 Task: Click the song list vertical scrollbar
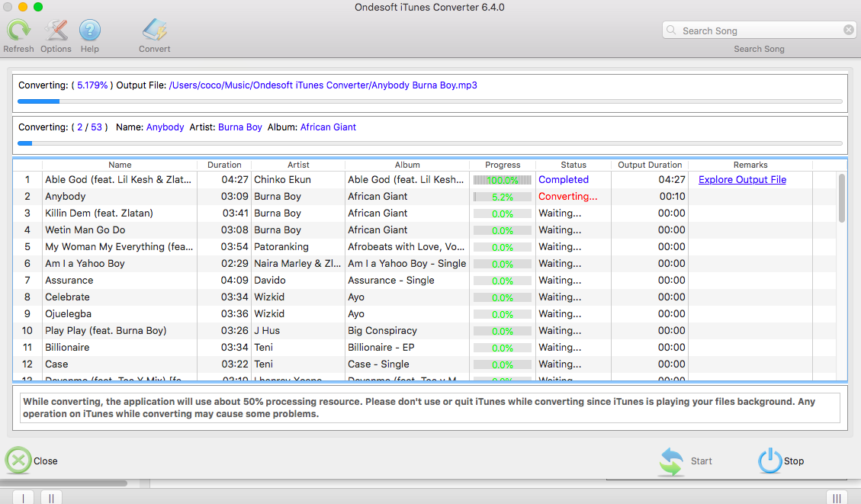tap(842, 198)
